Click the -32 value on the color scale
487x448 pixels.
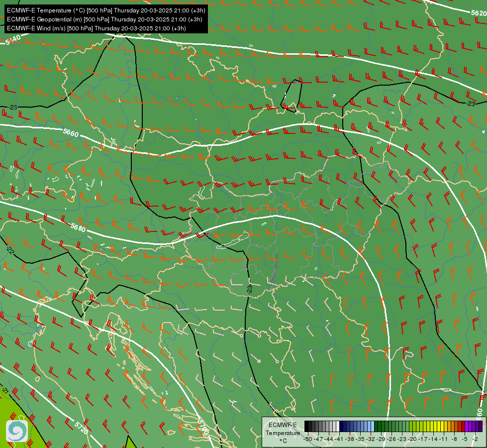[371, 439]
